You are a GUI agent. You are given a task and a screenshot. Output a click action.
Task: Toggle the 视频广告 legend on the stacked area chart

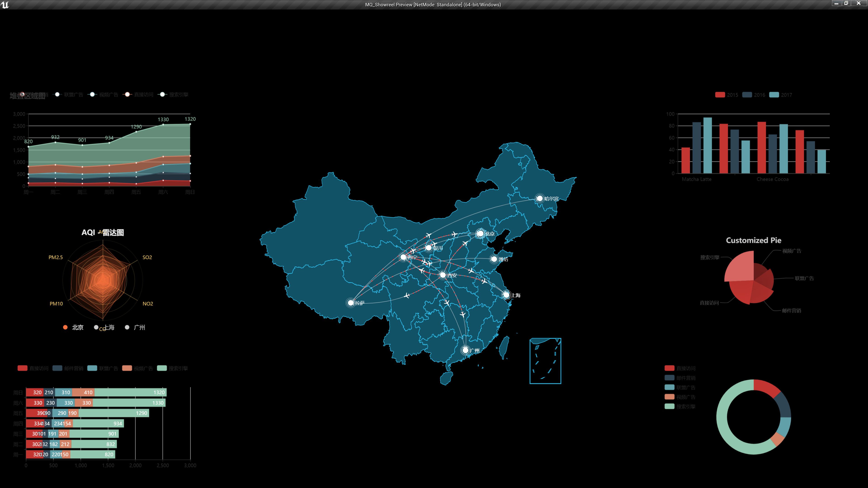pyautogui.click(x=92, y=95)
